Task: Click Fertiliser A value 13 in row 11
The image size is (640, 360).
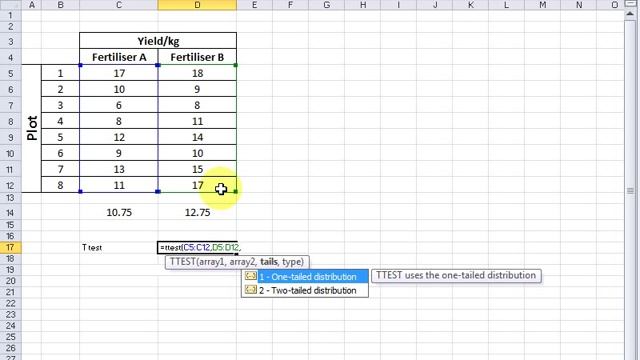Action: pos(119,169)
